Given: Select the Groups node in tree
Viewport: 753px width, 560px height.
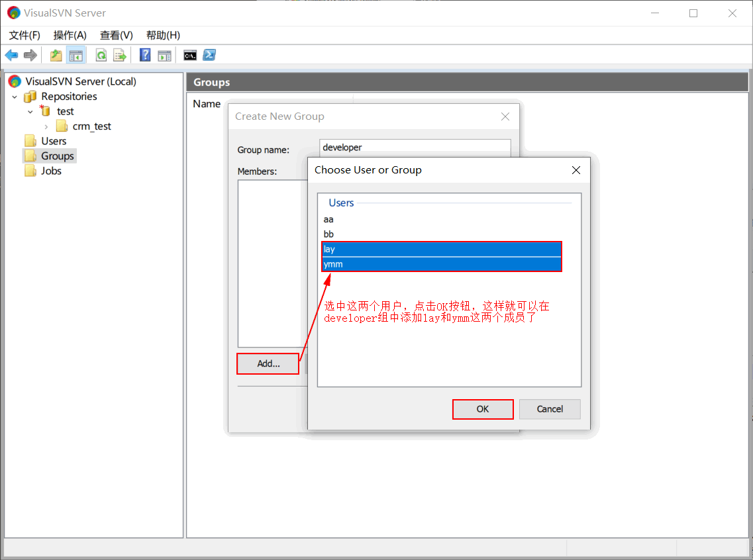Looking at the screenshot, I should 50,156.
